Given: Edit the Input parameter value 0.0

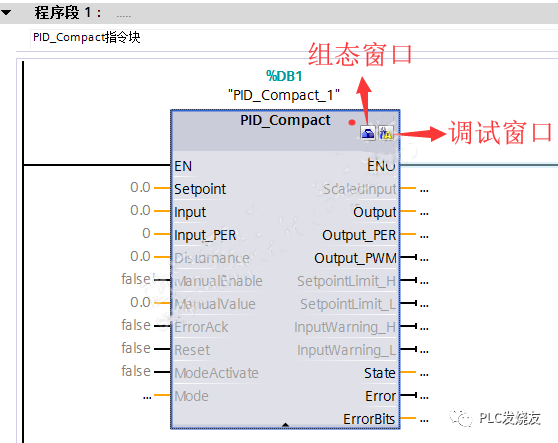Looking at the screenshot, I should tap(140, 210).
